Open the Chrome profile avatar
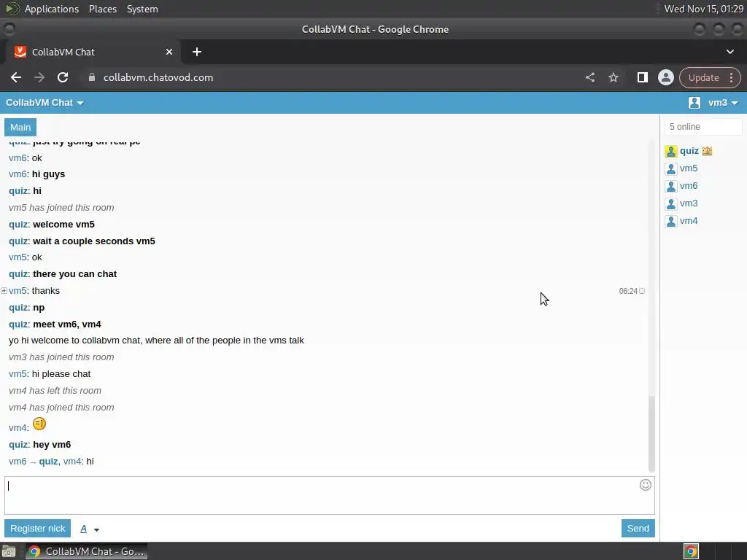The width and height of the screenshot is (747, 560). (665, 77)
